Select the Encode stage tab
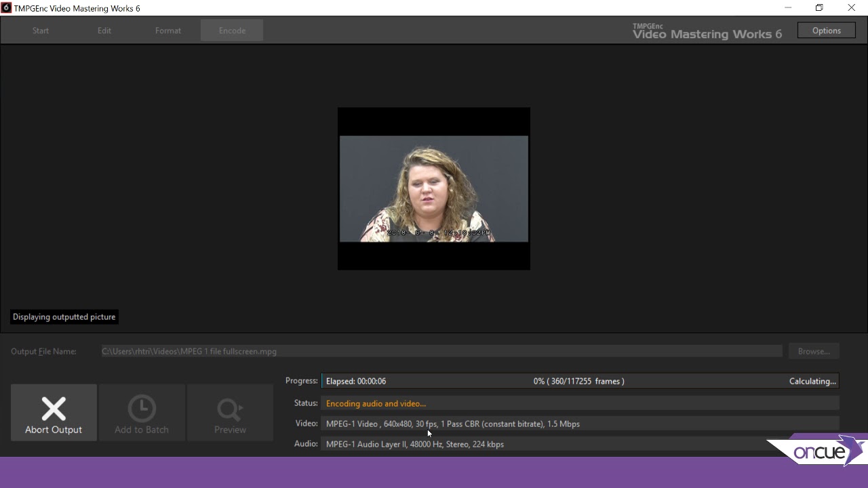The width and height of the screenshot is (868, 488). (x=232, y=30)
